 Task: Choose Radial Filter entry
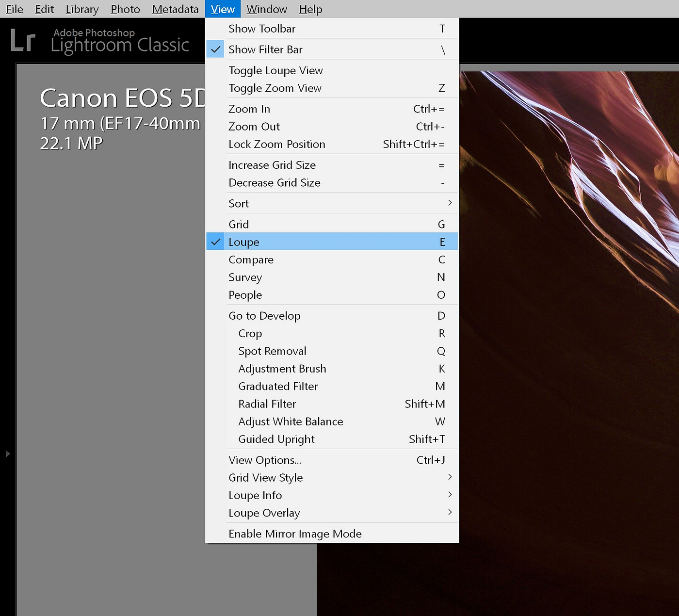pyautogui.click(x=332, y=404)
